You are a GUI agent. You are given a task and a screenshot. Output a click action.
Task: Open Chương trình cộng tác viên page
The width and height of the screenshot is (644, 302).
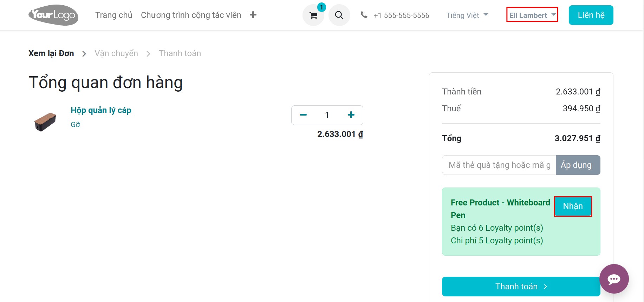click(191, 15)
